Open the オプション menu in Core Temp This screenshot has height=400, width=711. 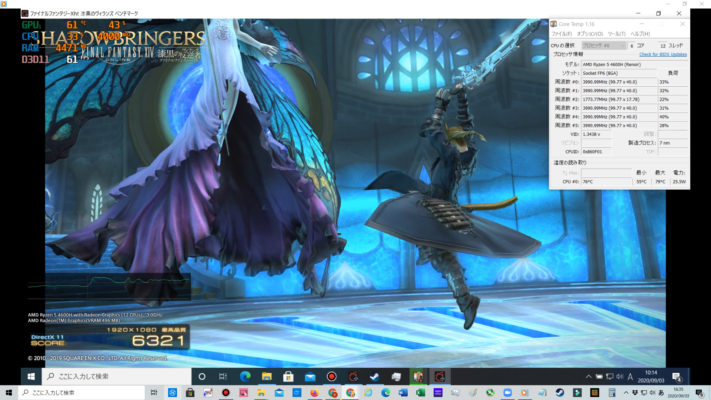pyautogui.click(x=589, y=34)
